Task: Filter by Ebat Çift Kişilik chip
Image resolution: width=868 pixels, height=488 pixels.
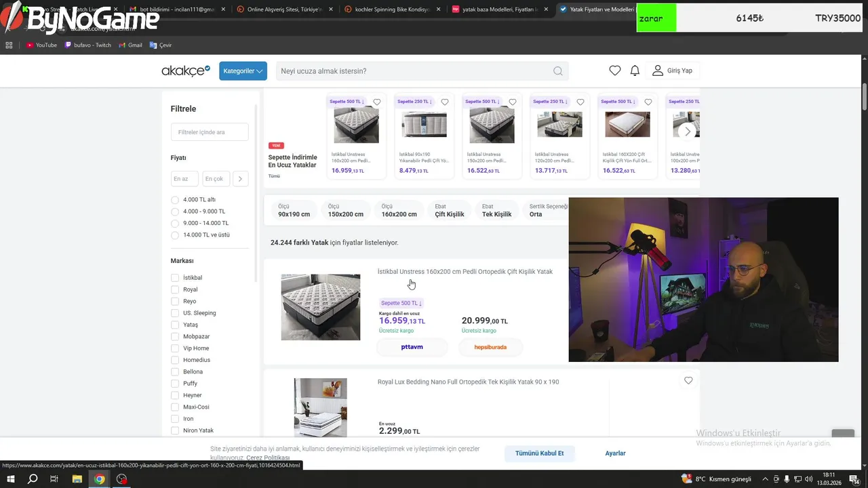Action: coord(450,210)
